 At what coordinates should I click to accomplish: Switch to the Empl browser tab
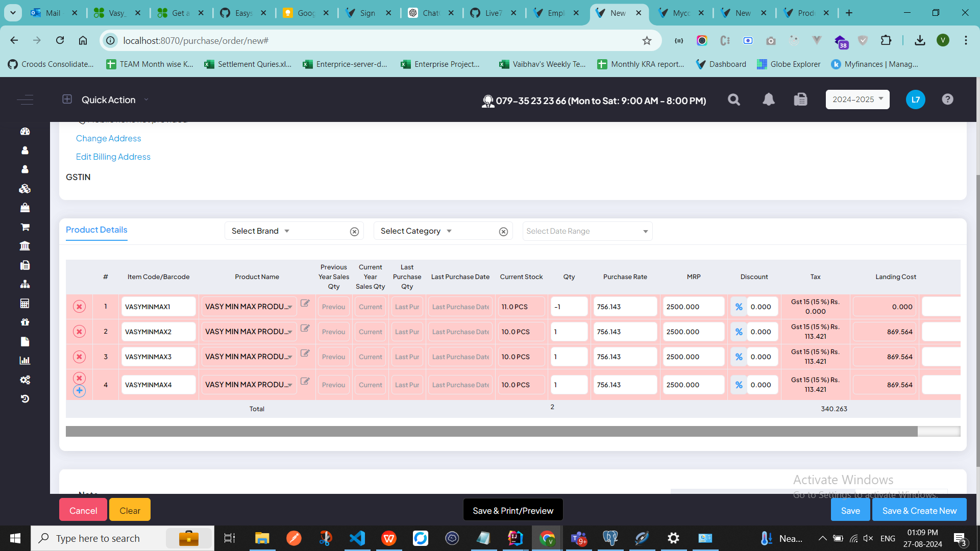[555, 13]
